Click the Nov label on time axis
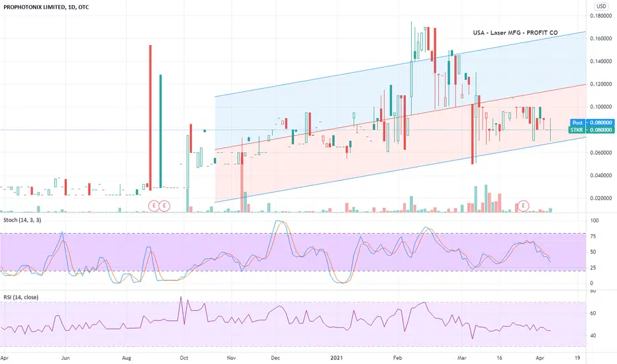The image size is (617, 364). (232, 357)
